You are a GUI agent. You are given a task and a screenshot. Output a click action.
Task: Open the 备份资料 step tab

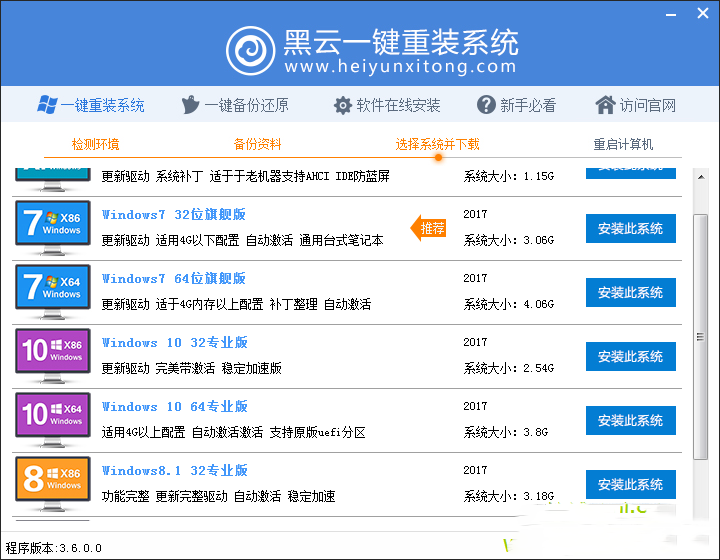(258, 144)
